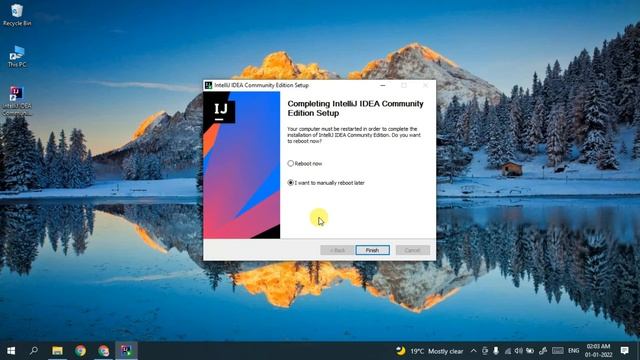The height and width of the screenshot is (360, 640).
Task: Click the greyed-out Back button in the installer
Action: click(x=337, y=250)
